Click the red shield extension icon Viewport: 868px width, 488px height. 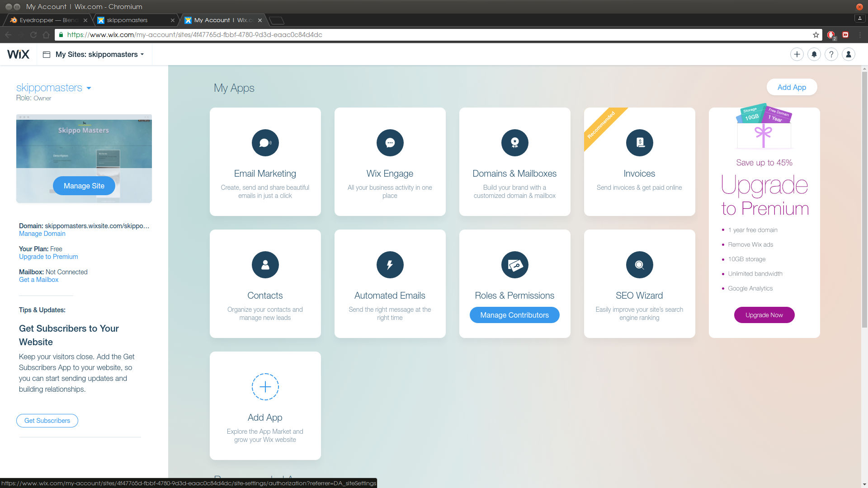tap(831, 35)
